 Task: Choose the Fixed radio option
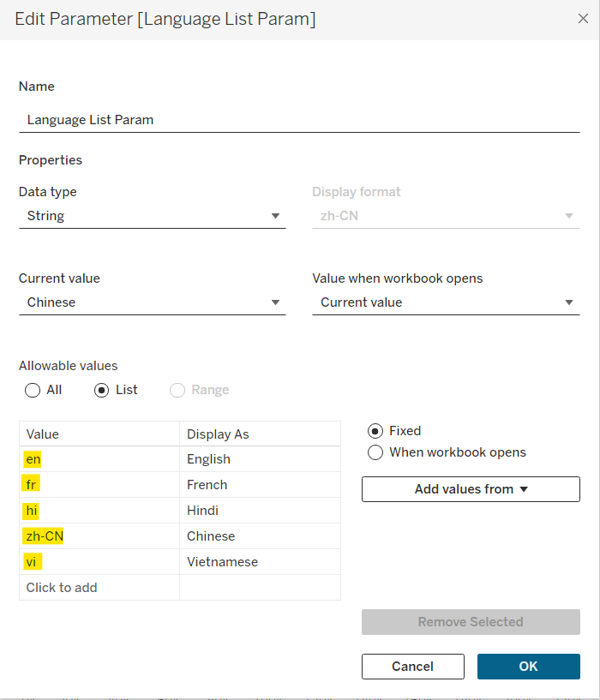pos(375,431)
